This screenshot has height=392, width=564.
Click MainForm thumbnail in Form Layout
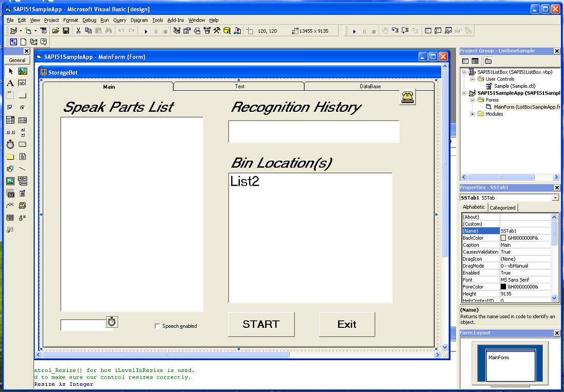511,365
